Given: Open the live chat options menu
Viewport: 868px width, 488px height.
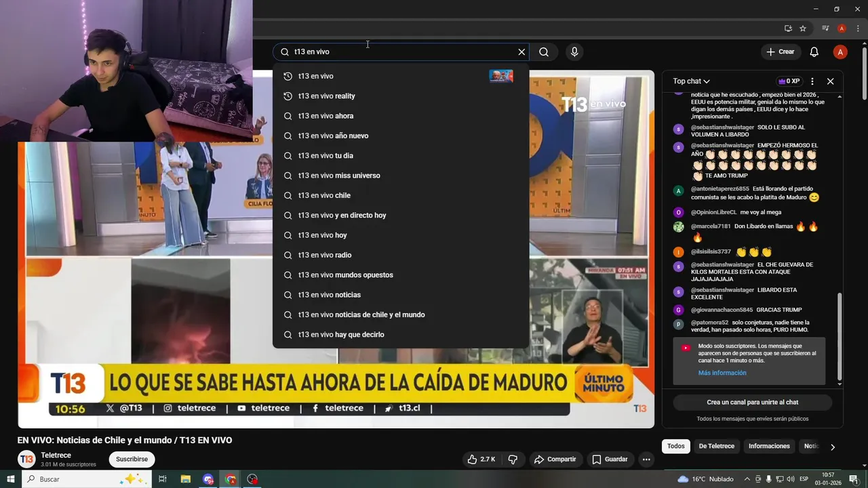Looking at the screenshot, I should point(812,81).
